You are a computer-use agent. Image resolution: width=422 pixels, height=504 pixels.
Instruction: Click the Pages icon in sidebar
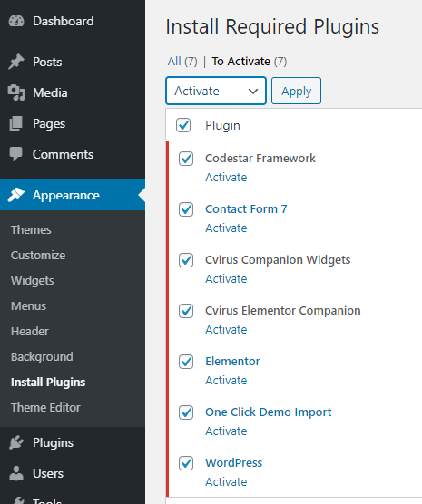16,124
